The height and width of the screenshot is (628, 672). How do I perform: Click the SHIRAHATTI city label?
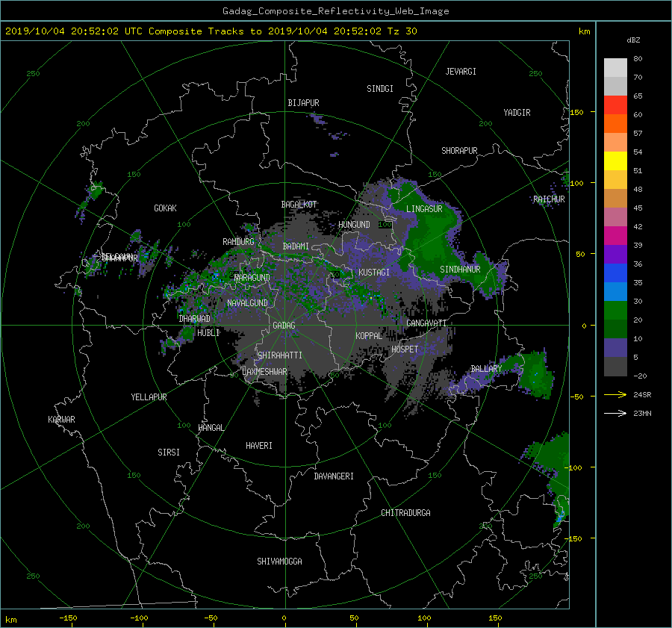click(x=280, y=355)
